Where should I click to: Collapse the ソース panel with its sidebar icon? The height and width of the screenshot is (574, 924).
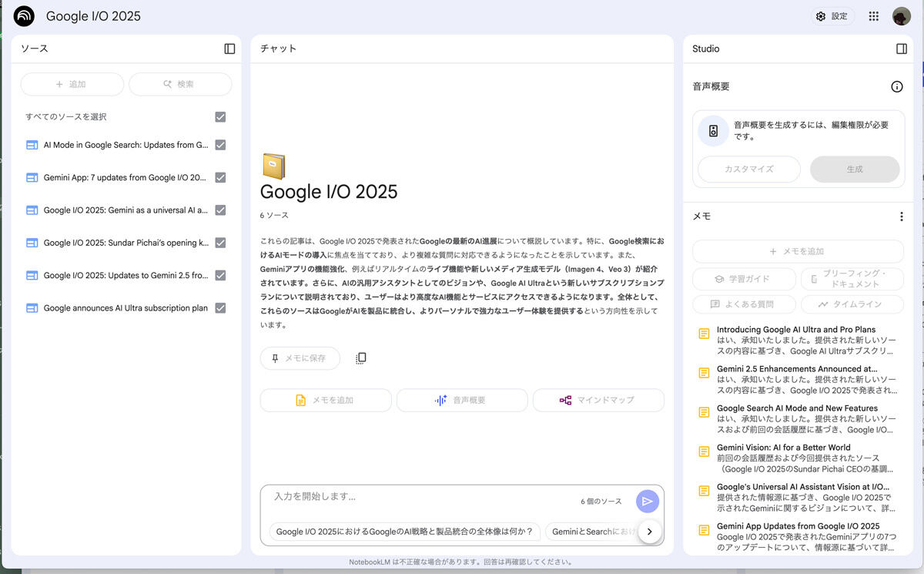pos(229,49)
